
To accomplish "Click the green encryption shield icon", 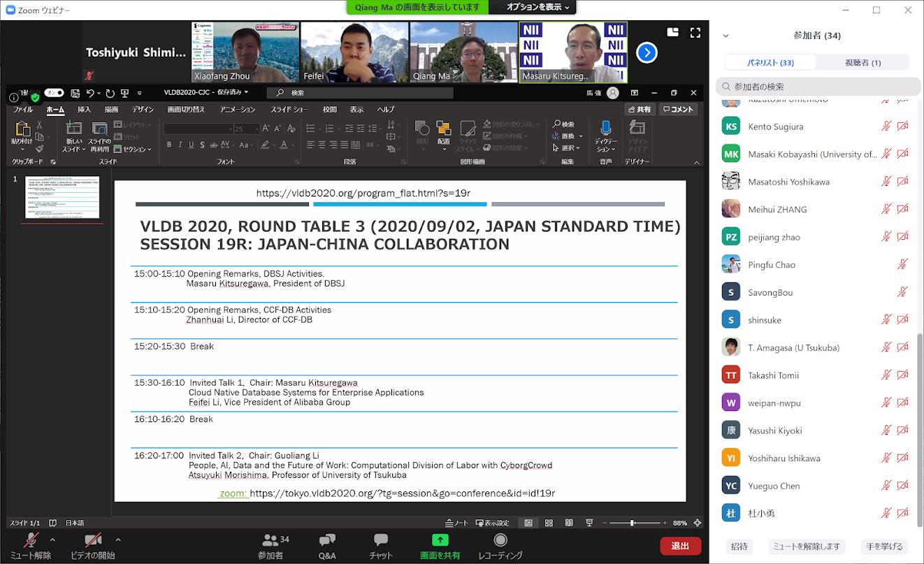I will (x=35, y=98).
